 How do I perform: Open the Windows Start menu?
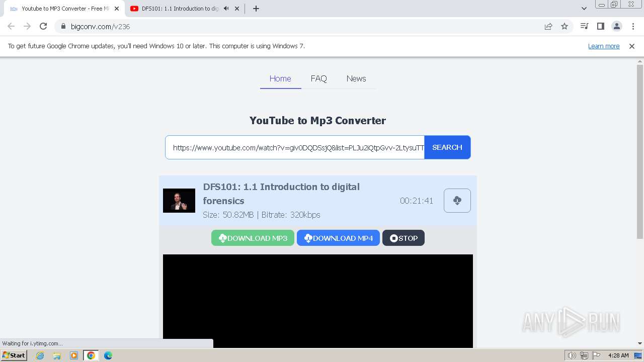coord(14,355)
